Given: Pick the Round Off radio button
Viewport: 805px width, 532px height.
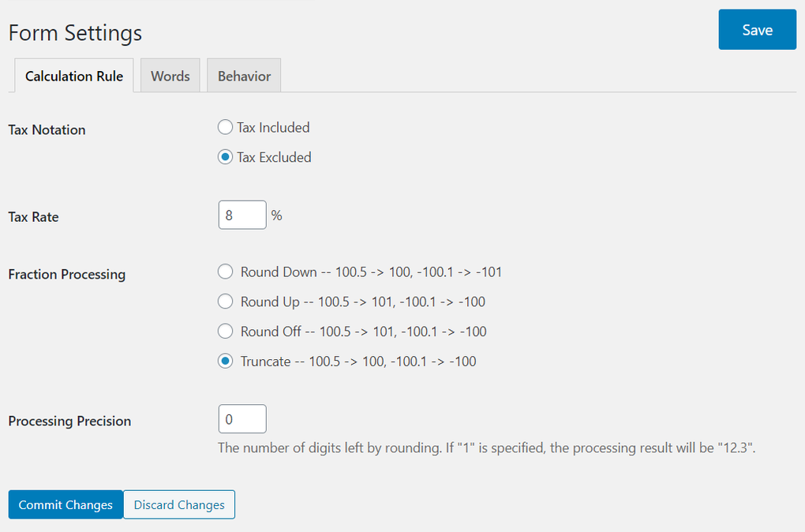Looking at the screenshot, I should 226,332.
